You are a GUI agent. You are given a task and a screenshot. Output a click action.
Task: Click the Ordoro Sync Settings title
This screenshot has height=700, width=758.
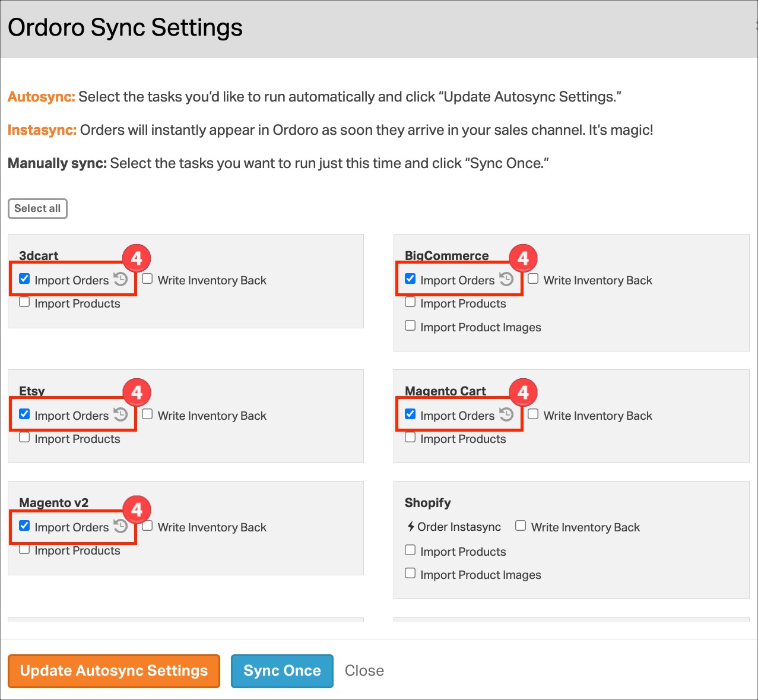click(x=125, y=27)
